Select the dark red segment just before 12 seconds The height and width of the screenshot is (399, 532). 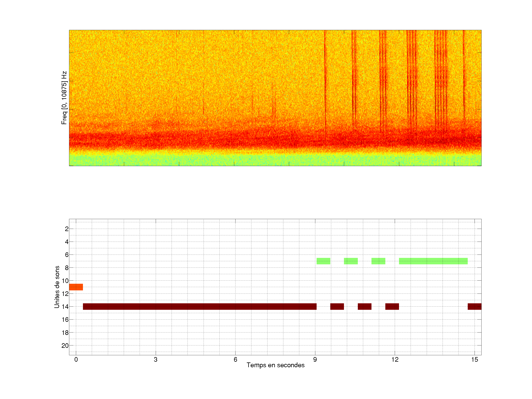(x=392, y=306)
